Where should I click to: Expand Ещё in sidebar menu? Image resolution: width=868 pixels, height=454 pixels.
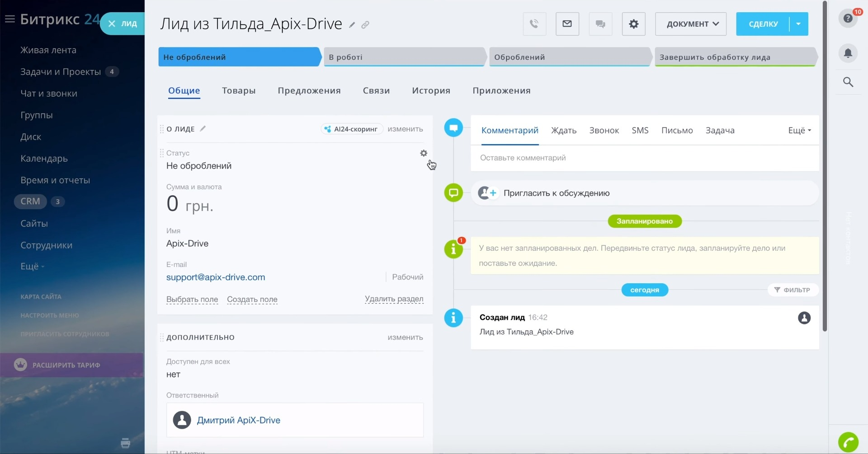click(33, 267)
